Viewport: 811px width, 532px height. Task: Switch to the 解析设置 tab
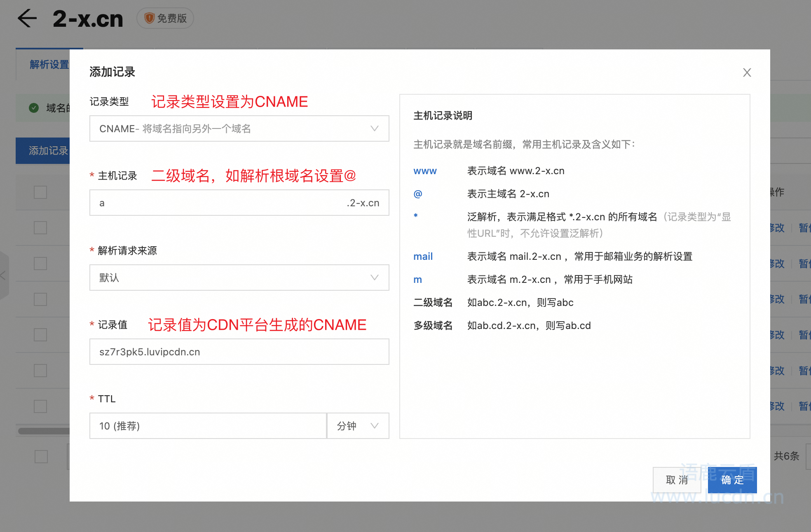(49, 64)
